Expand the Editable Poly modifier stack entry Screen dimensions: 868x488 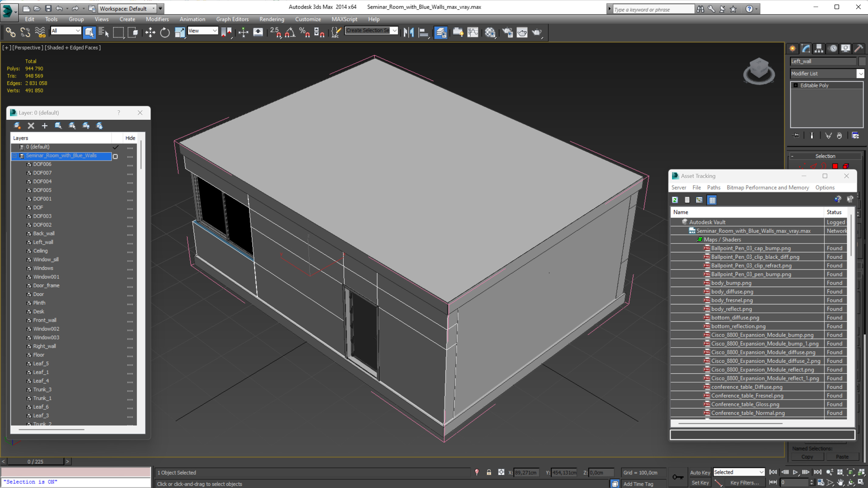[796, 85]
